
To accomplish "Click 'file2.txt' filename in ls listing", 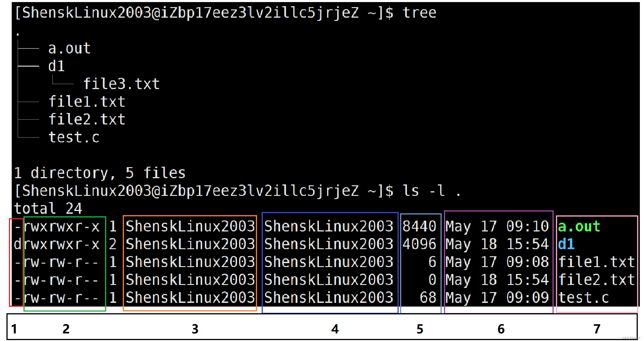I will 596,280.
